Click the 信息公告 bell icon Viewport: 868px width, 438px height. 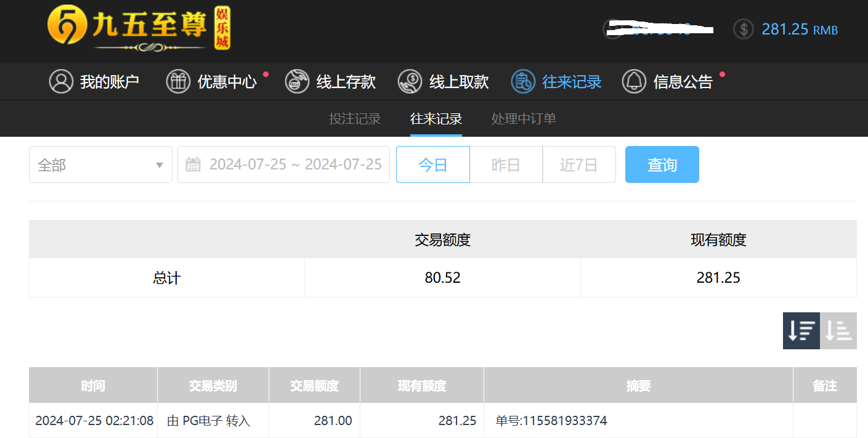(634, 81)
